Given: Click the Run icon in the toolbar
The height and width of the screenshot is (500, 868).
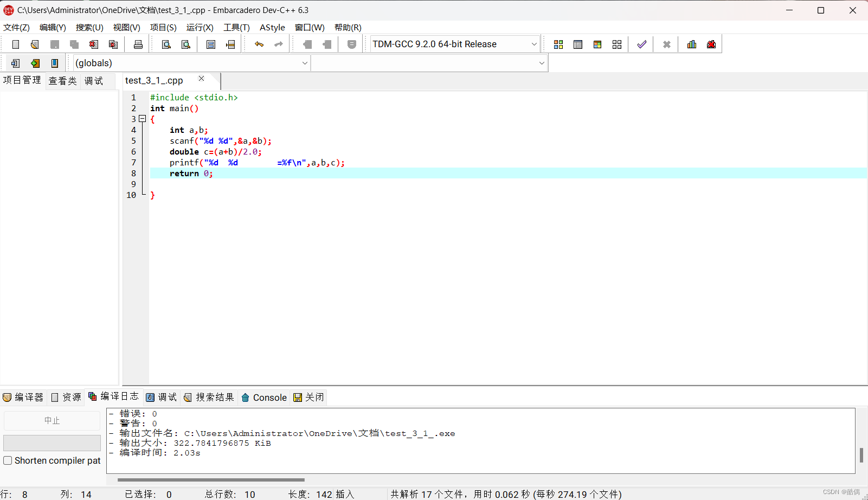Looking at the screenshot, I should point(577,44).
